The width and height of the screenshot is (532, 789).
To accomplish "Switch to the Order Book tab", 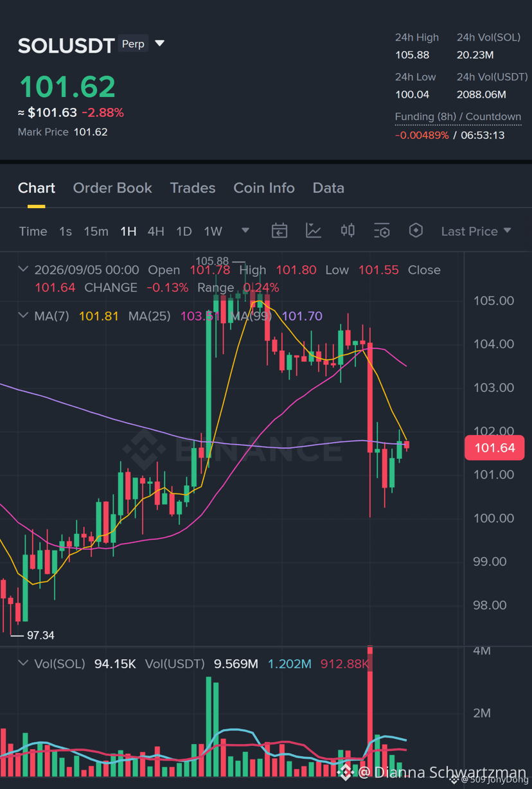I will [x=112, y=188].
